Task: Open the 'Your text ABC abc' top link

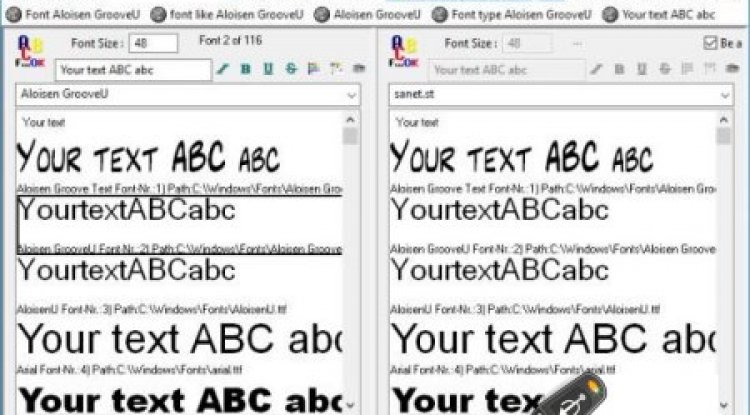Action: click(x=669, y=14)
